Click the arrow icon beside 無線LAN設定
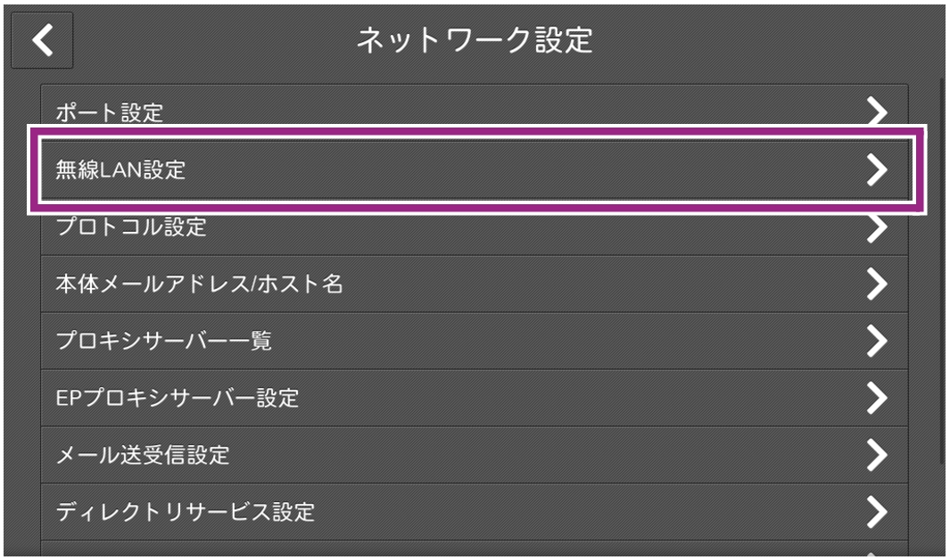Viewport: 950px width, 560px height. pos(879,169)
